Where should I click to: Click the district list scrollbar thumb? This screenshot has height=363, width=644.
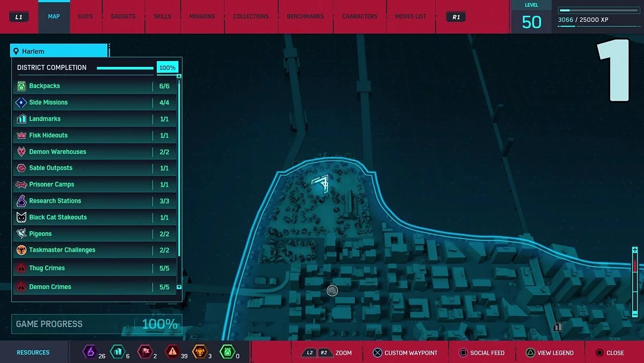click(179, 169)
